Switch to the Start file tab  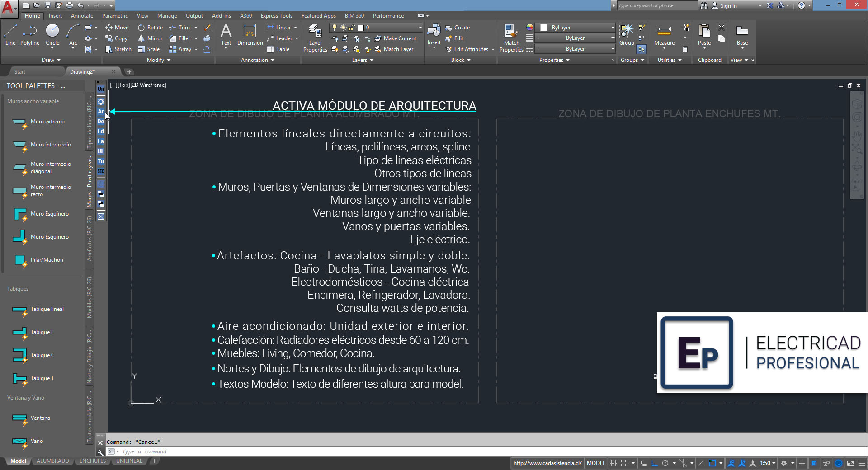(19, 72)
